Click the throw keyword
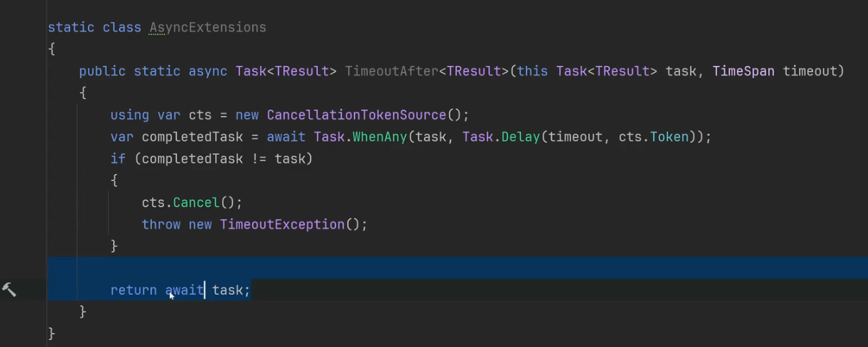Viewport: 868px width, 347px height. [x=160, y=224]
